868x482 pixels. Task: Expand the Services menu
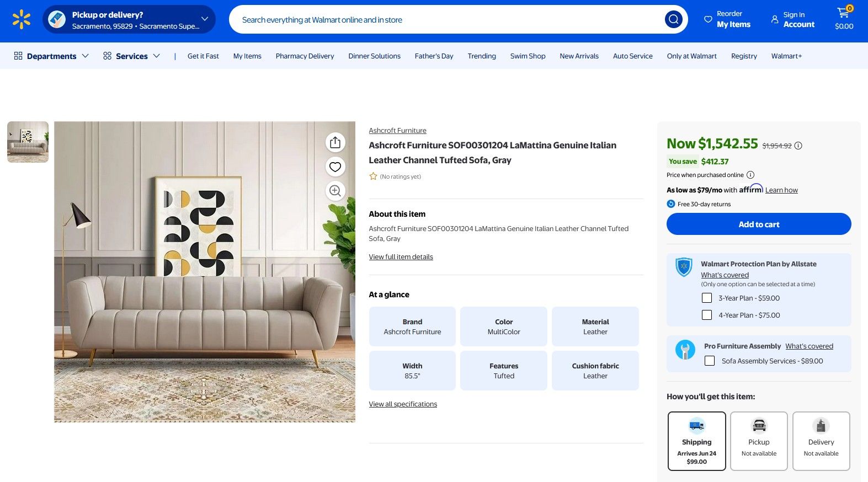pos(131,56)
